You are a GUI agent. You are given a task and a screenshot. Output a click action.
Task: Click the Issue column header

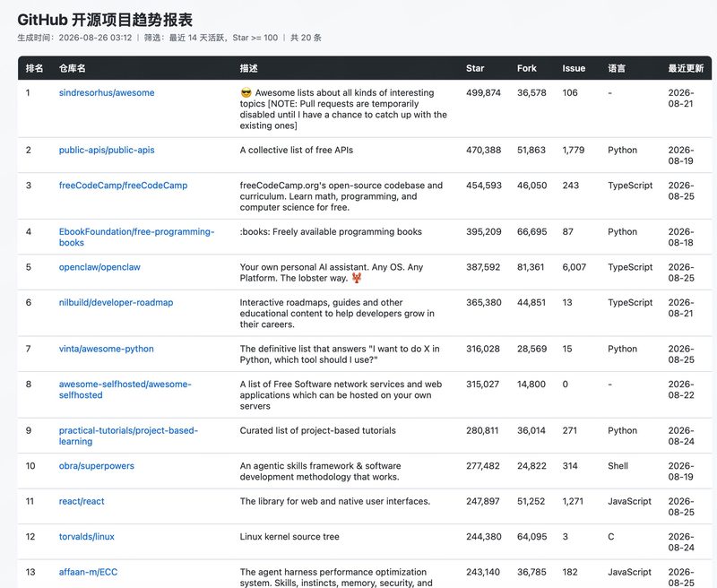pos(574,69)
